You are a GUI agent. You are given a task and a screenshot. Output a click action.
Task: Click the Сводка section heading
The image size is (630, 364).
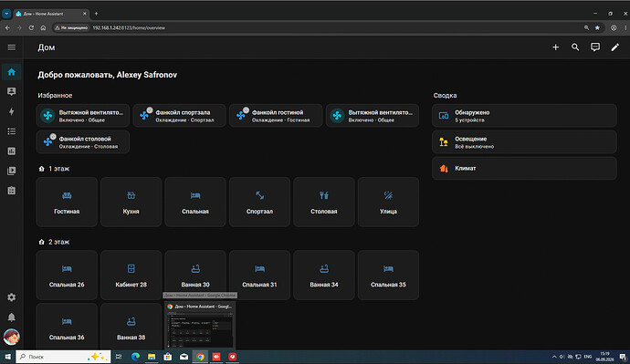click(x=445, y=96)
